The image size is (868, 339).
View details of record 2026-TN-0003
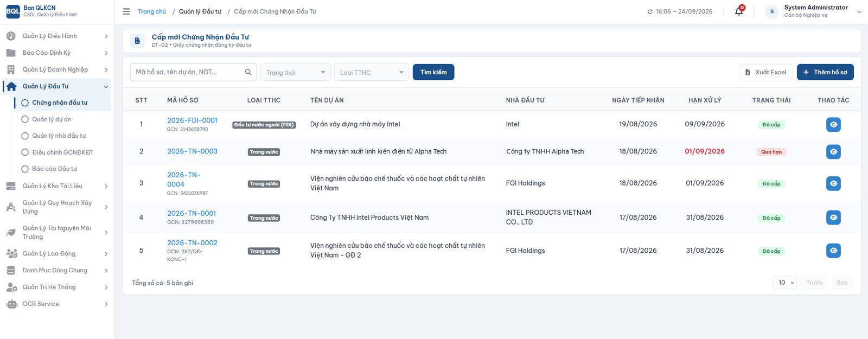[833, 152]
